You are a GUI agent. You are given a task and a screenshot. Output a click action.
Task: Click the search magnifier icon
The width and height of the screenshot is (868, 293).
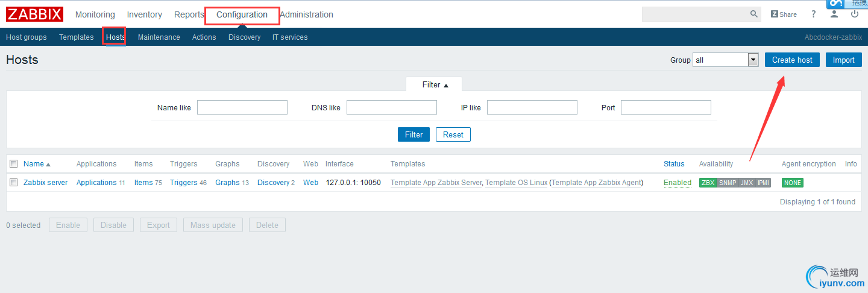pos(754,14)
